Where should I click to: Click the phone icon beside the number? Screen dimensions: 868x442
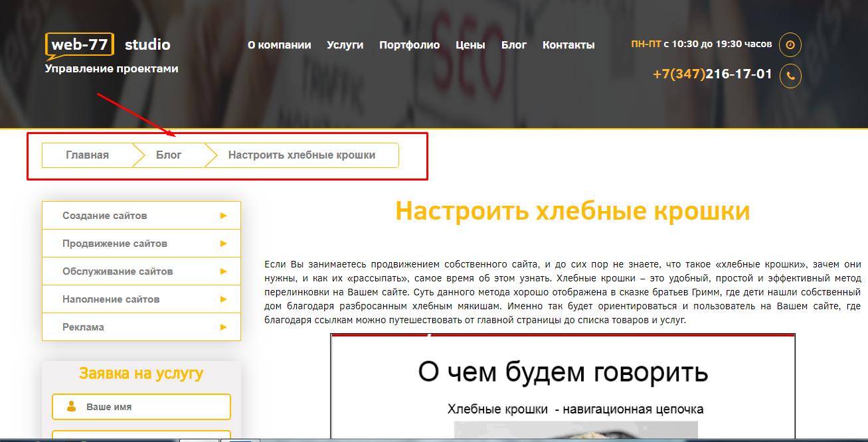(790, 76)
